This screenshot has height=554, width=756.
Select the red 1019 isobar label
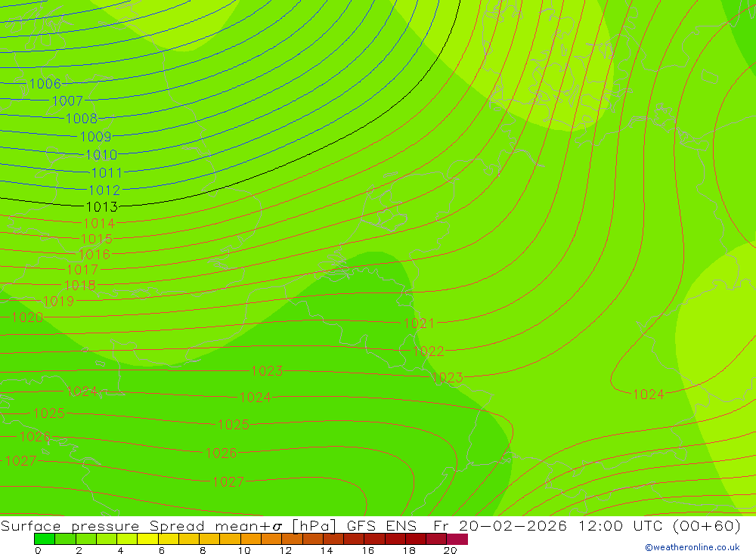(x=59, y=302)
